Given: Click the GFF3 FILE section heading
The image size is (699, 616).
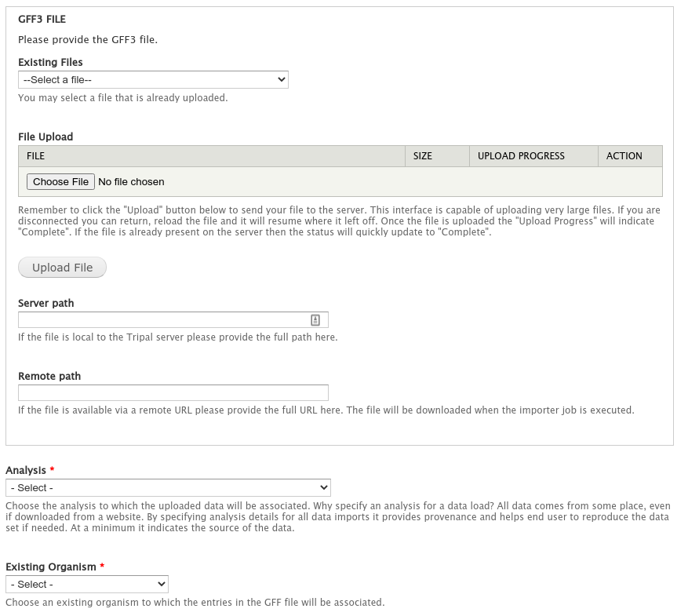Looking at the screenshot, I should pyautogui.click(x=42, y=19).
